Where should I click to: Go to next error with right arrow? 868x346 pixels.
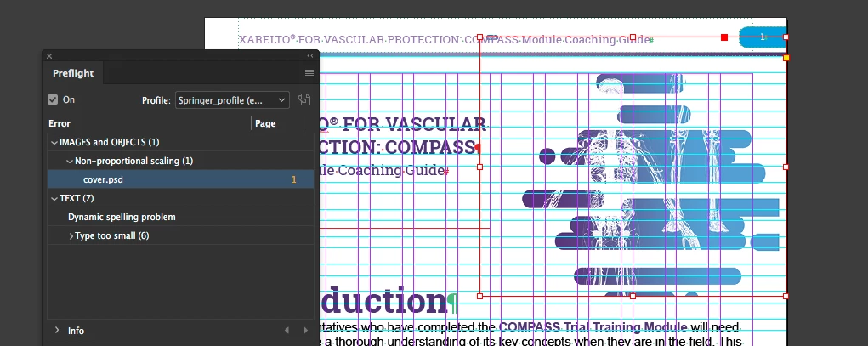click(305, 331)
